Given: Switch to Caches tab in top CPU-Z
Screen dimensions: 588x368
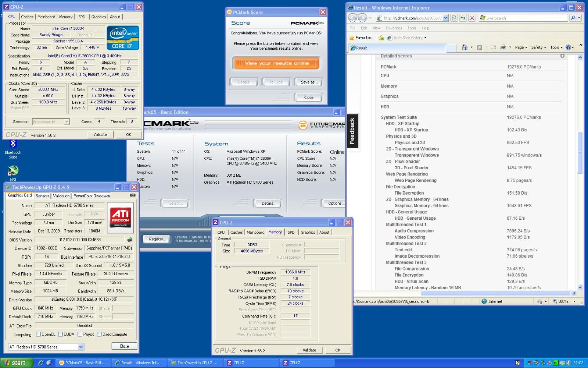Looking at the screenshot, I should coord(27,17).
